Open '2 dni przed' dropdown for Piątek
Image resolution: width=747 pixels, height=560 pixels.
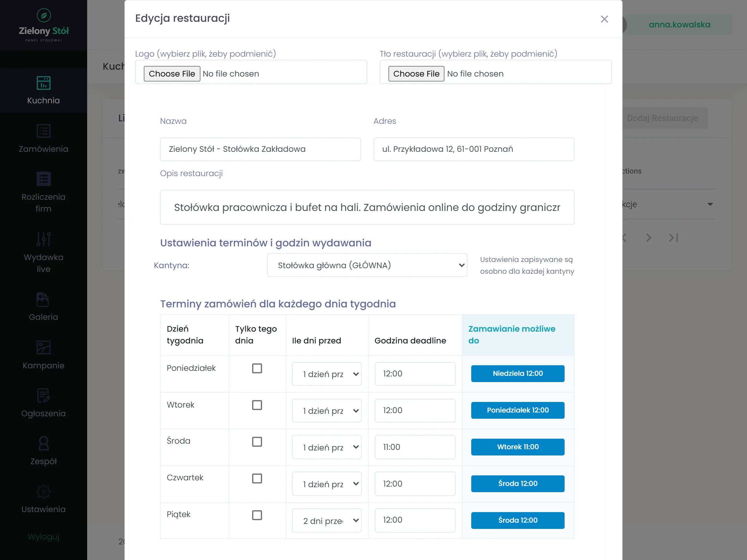click(327, 520)
